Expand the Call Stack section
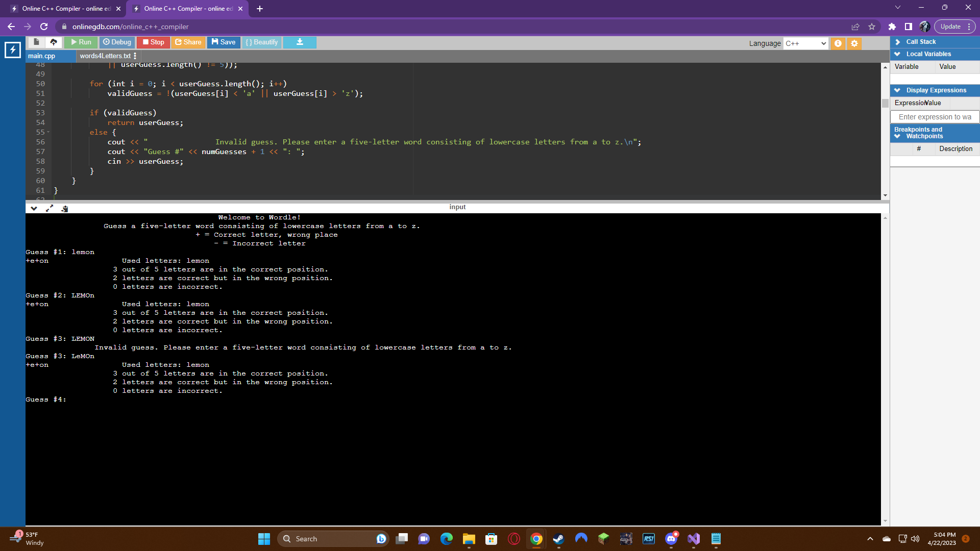 (898, 42)
